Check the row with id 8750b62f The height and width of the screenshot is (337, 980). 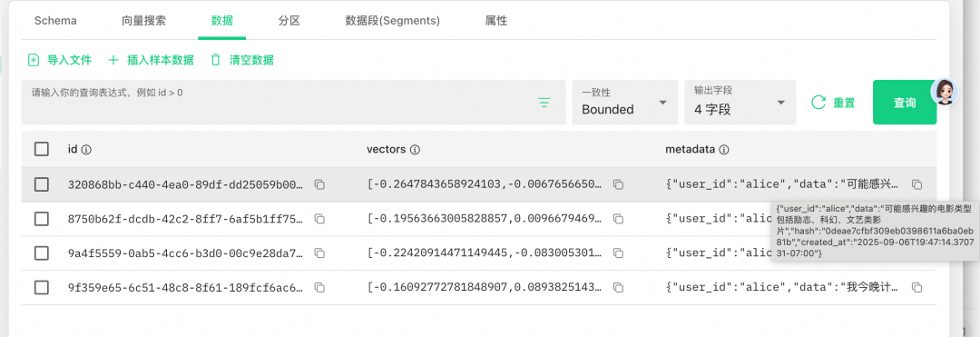[x=41, y=219]
